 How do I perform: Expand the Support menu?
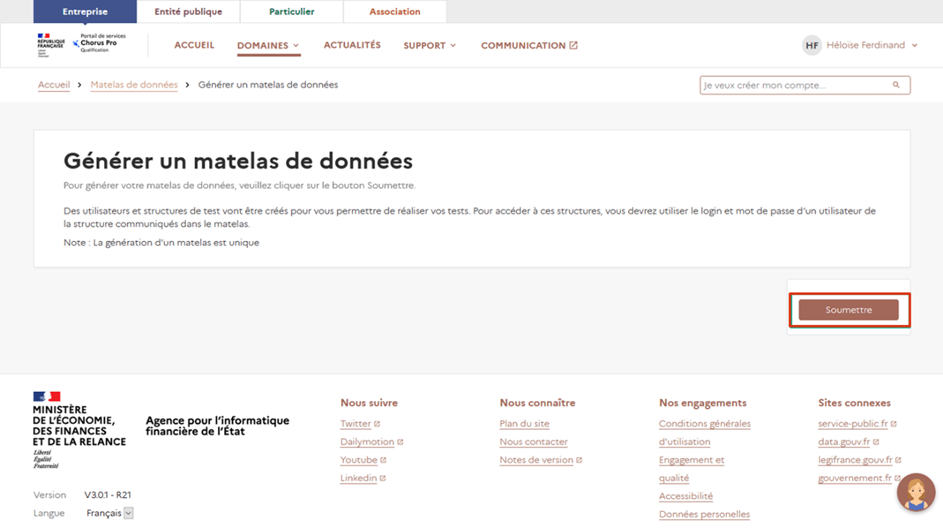(429, 45)
